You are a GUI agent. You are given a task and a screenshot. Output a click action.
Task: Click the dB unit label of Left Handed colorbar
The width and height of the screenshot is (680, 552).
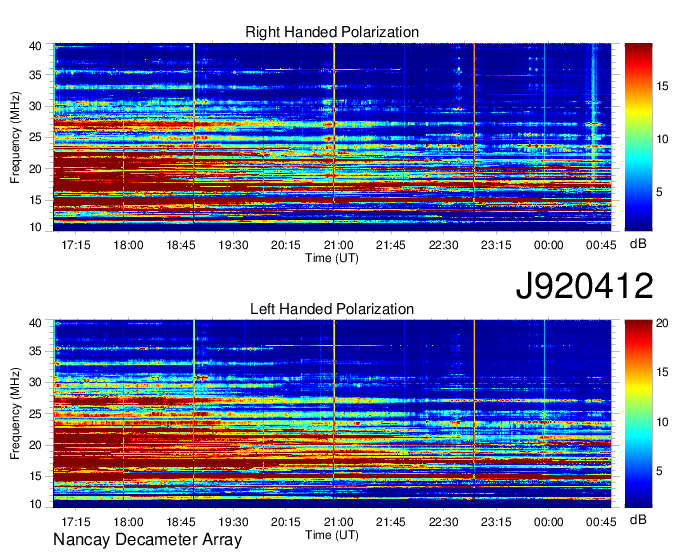click(x=638, y=519)
